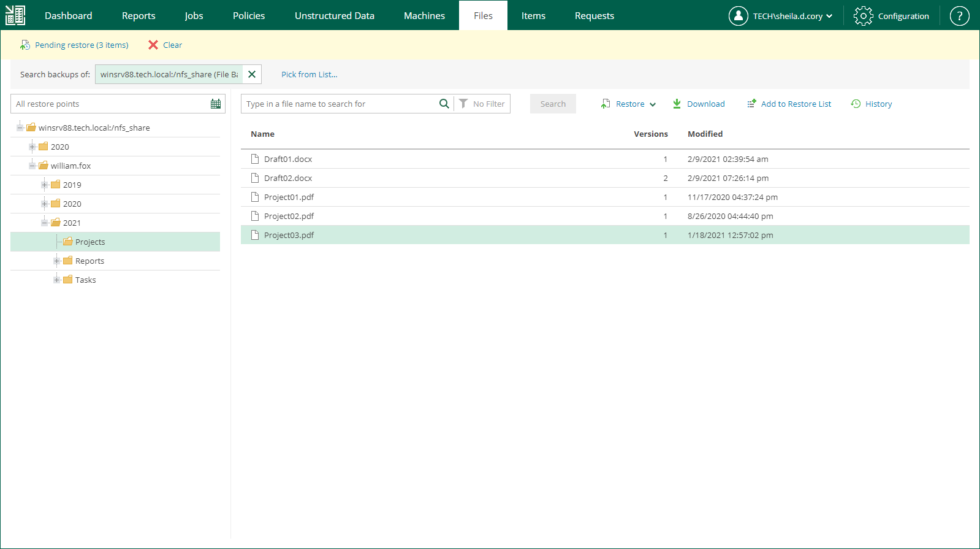This screenshot has height=549, width=980.
Task: Click the calendar icon for restore points
Action: tap(216, 104)
